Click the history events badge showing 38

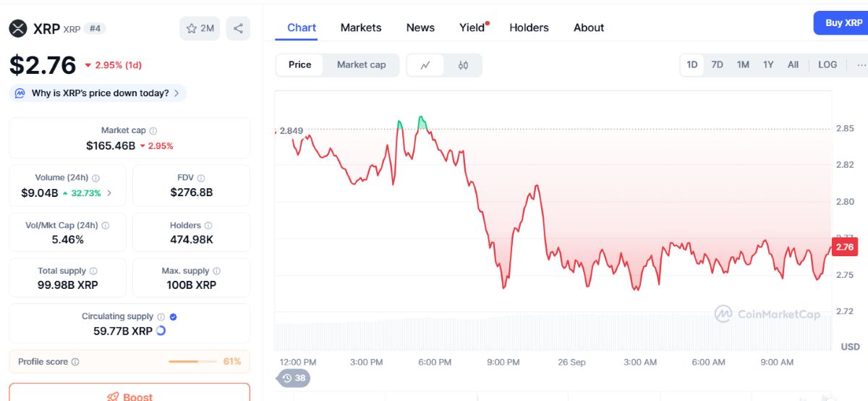pos(294,378)
